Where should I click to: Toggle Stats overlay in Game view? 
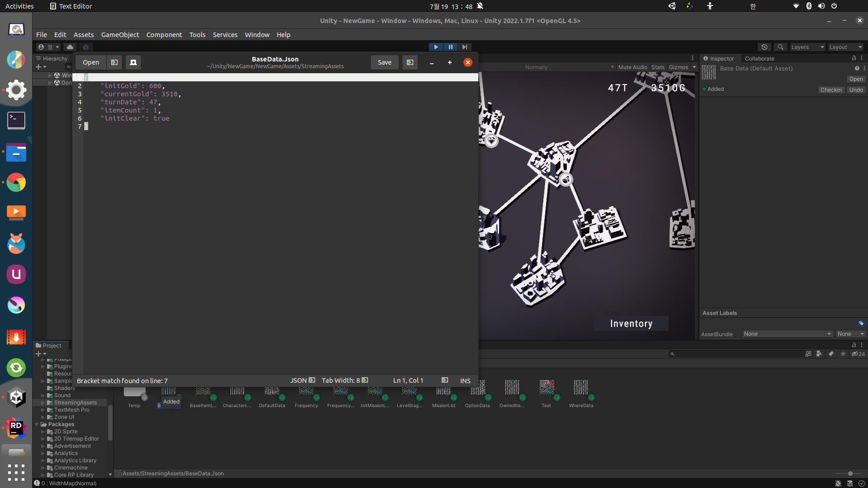click(658, 67)
